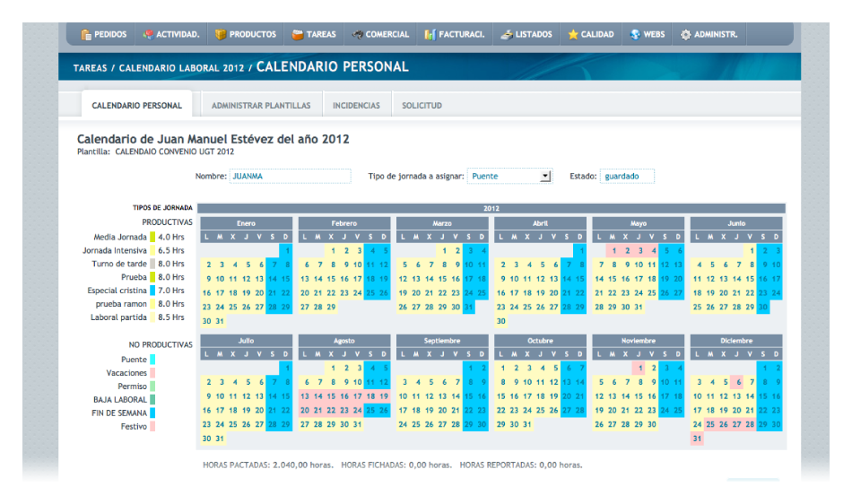Viewport: 852px width, 504px height.
Task: Click the Administr. gear icon
Action: click(x=686, y=34)
